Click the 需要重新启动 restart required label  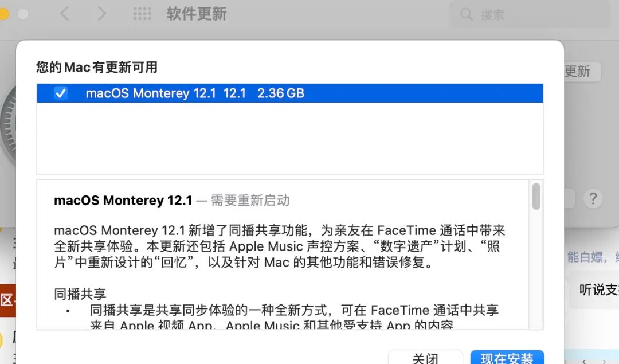coord(250,201)
